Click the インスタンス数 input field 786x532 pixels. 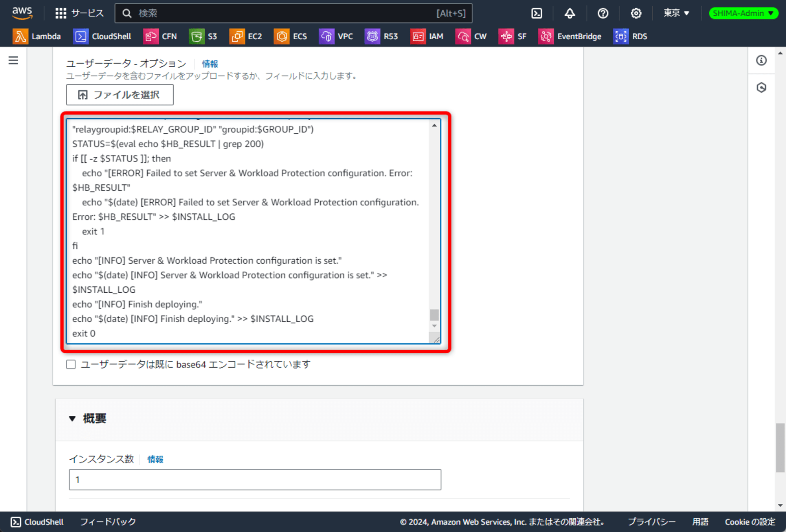255,480
